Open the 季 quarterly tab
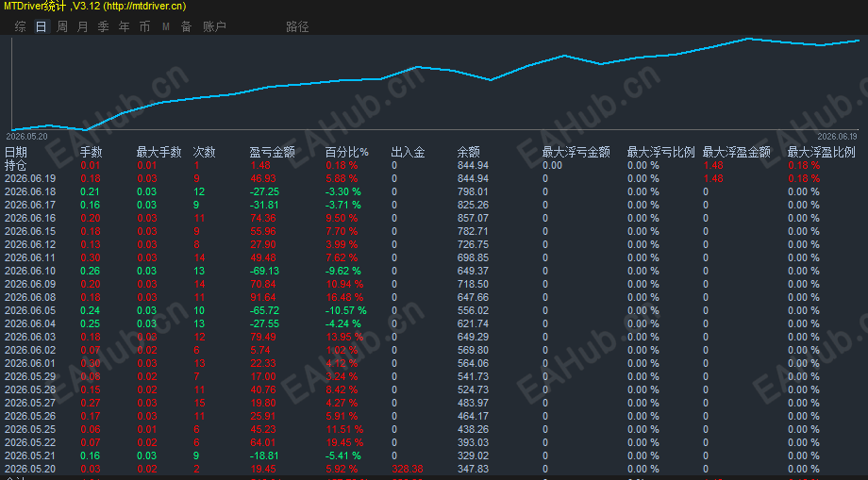868x480 pixels. click(x=104, y=26)
